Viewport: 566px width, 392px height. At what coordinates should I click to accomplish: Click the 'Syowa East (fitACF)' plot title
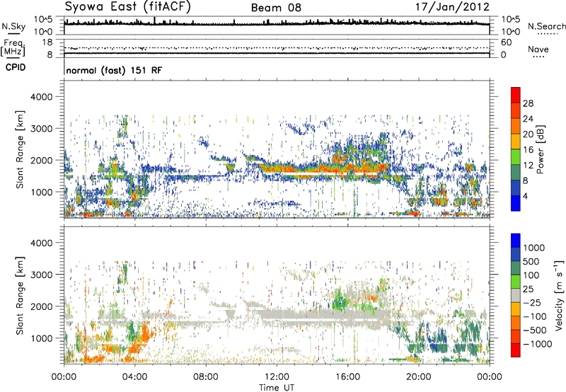pyautogui.click(x=128, y=6)
